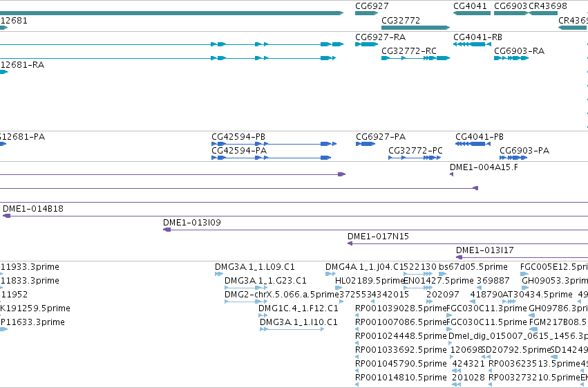Click the 12681-PA protein label
Viewport: 588px width, 388px height.
click(23, 136)
